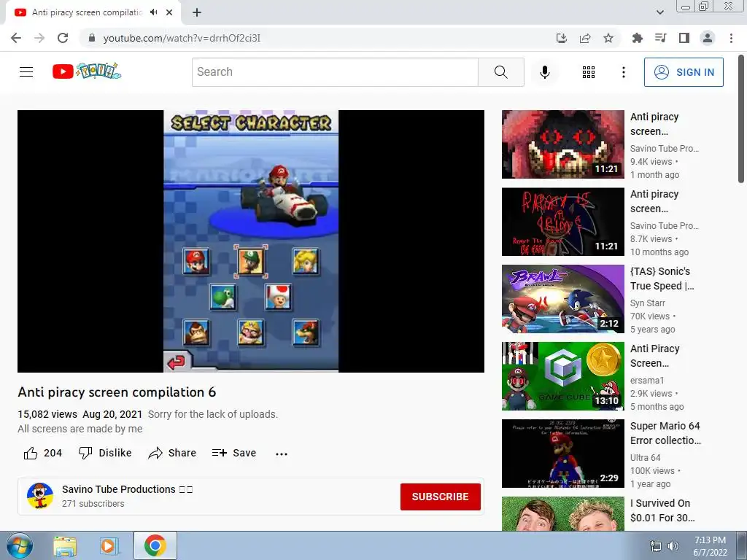Click the '15,082 views' text
Screen dimensions: 747x560
pyautogui.click(x=47, y=414)
